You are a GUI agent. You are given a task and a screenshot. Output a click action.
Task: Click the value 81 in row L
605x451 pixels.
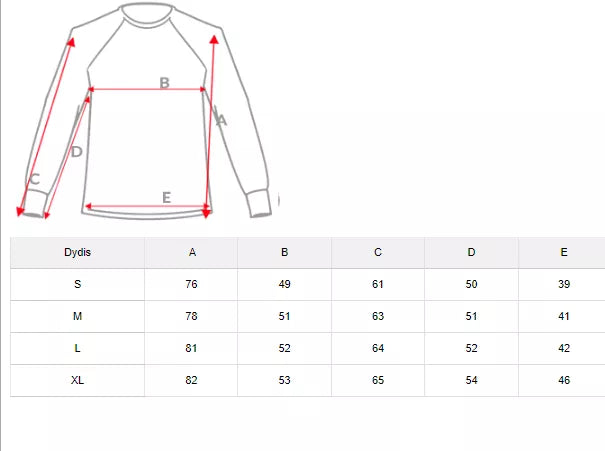coord(192,349)
